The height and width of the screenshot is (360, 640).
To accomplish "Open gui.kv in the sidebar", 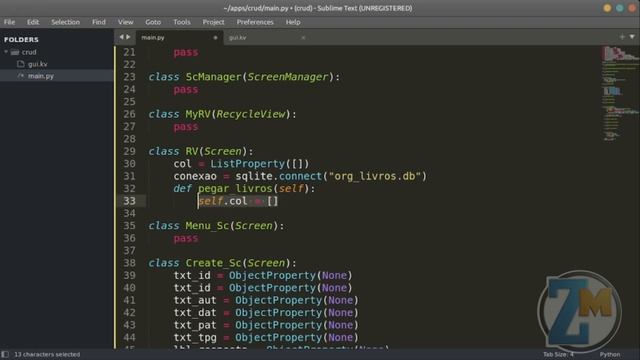I will point(38,64).
